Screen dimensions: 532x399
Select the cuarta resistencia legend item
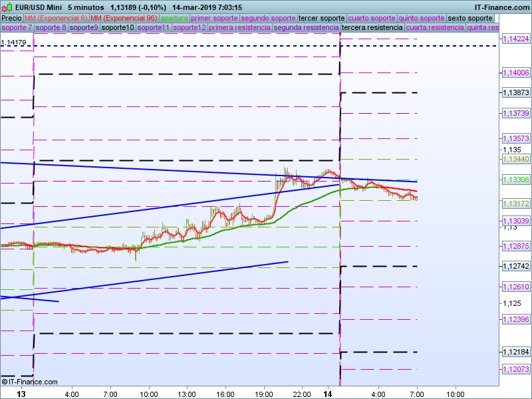[x=434, y=28]
